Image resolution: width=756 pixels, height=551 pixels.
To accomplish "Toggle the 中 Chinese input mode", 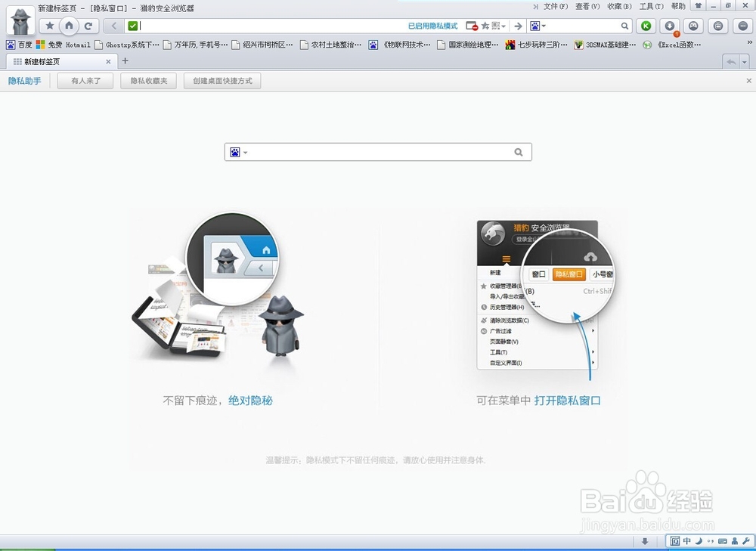I will tap(687, 541).
